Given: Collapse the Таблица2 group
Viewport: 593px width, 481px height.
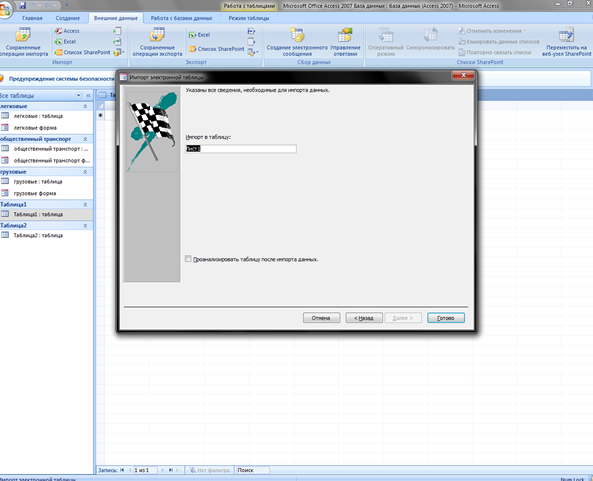Looking at the screenshot, I should click(85, 225).
